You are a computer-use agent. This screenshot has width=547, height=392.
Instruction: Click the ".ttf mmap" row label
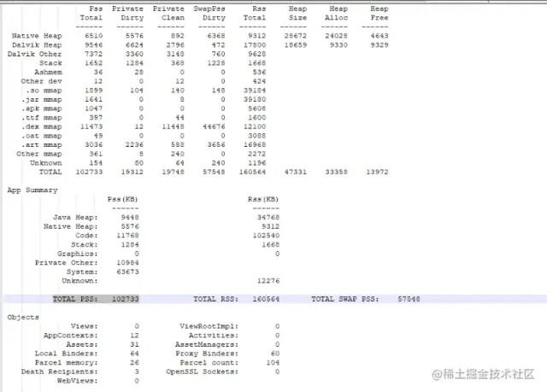[42, 117]
